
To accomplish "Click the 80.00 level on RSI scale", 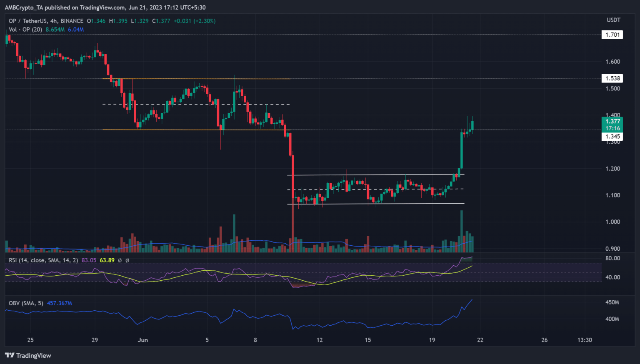I will 612,258.
